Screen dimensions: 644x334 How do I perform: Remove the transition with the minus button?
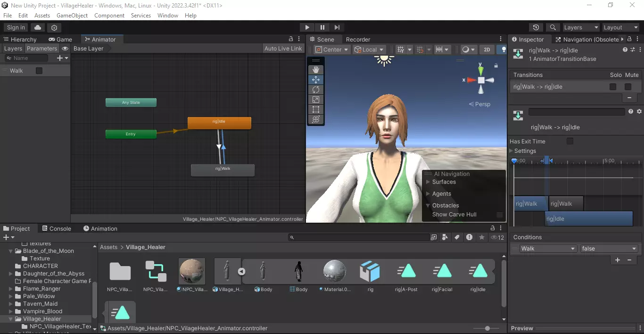629,98
